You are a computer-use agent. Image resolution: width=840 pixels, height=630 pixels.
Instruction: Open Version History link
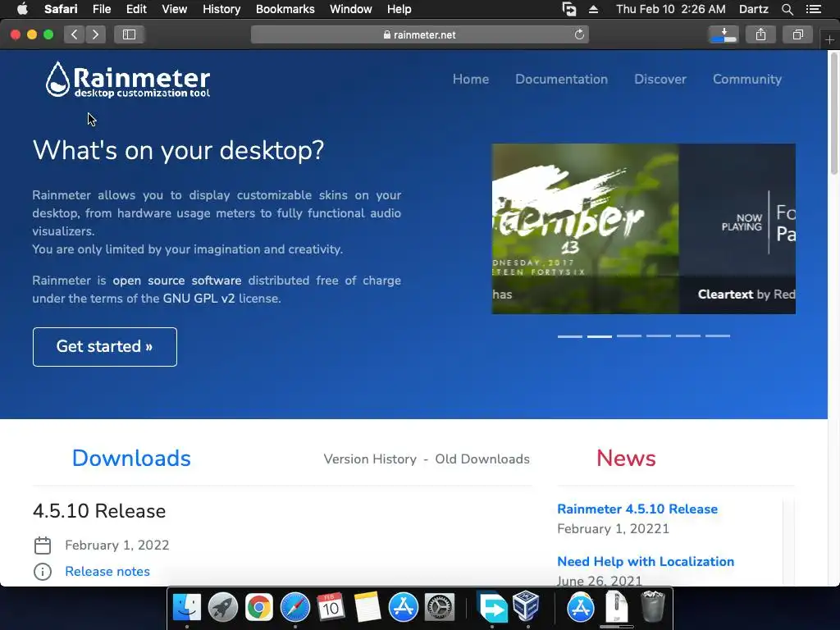point(370,459)
